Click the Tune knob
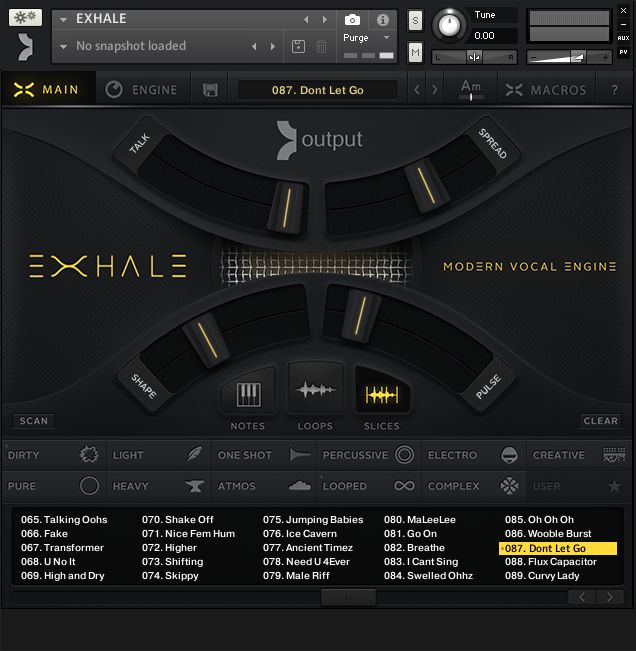This screenshot has width=636, height=651. tap(449, 25)
